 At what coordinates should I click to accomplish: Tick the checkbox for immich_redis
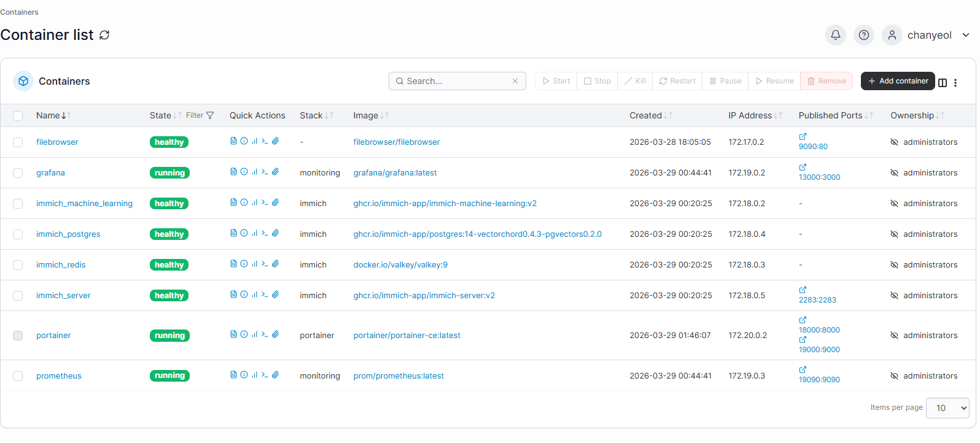(x=18, y=265)
